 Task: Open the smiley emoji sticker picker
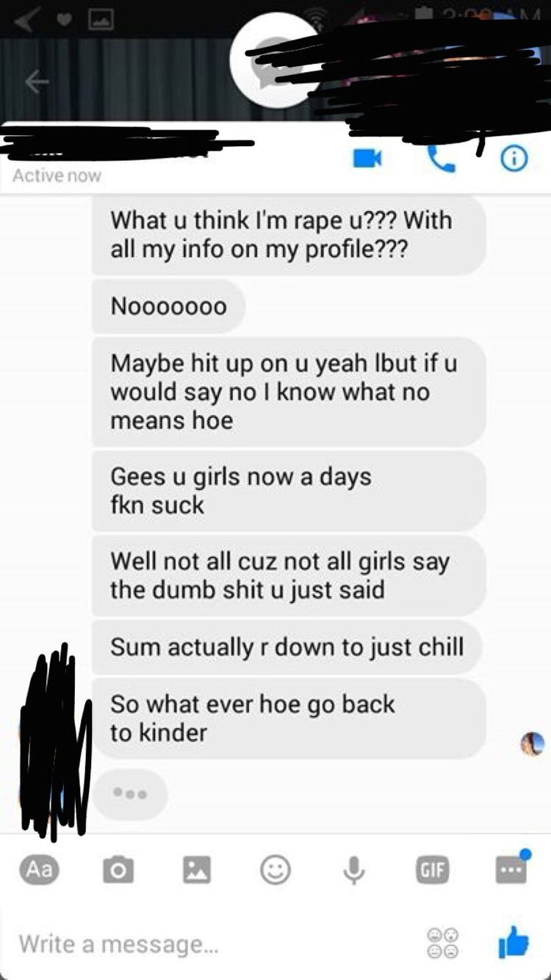click(275, 871)
